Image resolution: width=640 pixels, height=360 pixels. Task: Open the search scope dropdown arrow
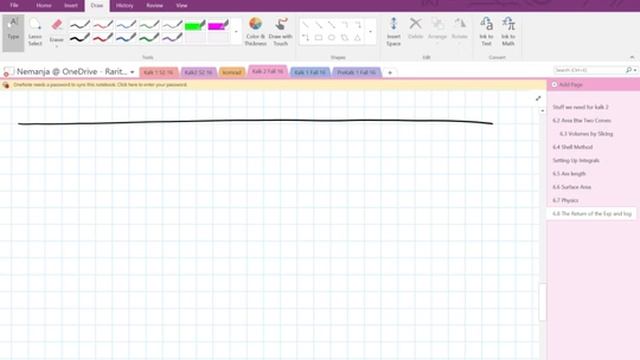point(635,70)
